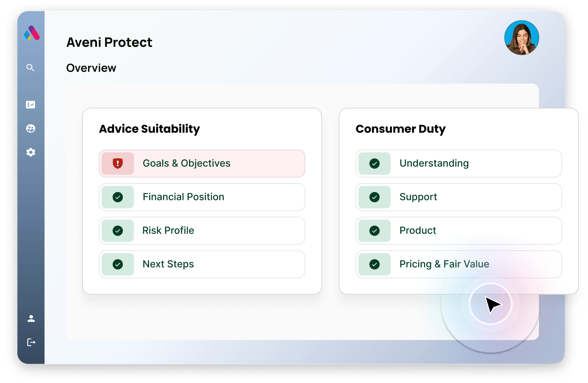Click green check icon for Next Steps
This screenshot has height=383, width=588.
pyautogui.click(x=118, y=265)
